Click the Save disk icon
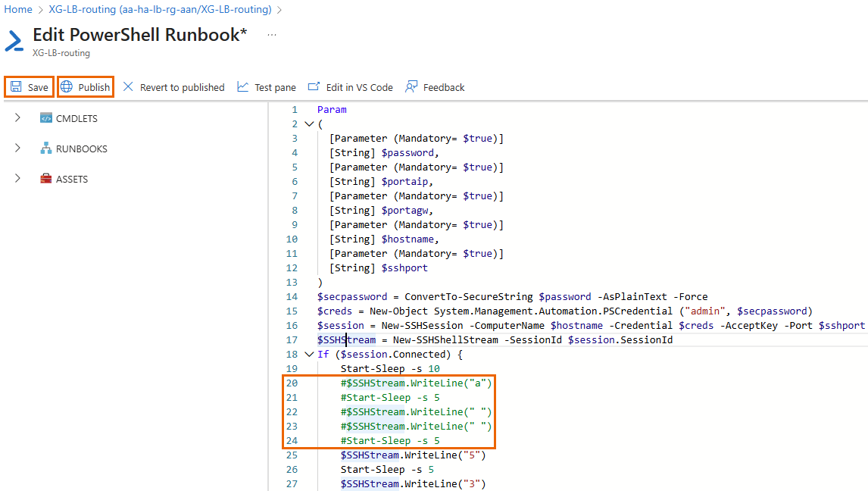The width and height of the screenshot is (868, 491). tap(14, 86)
